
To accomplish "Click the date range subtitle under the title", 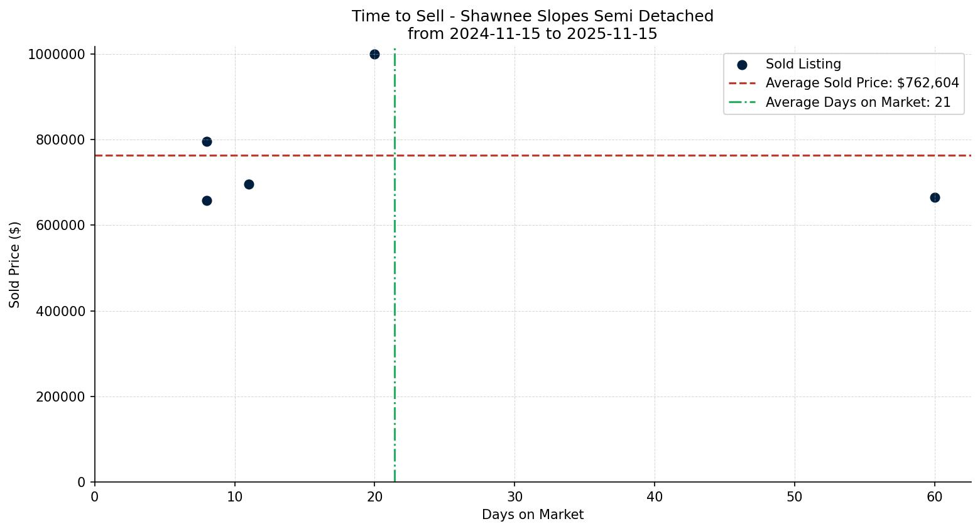I will (532, 34).
